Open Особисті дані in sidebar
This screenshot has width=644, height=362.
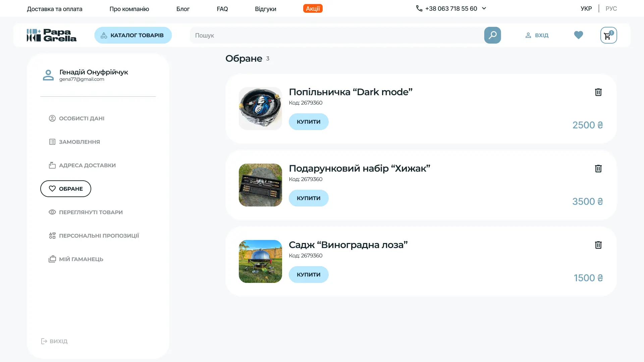(82, 118)
